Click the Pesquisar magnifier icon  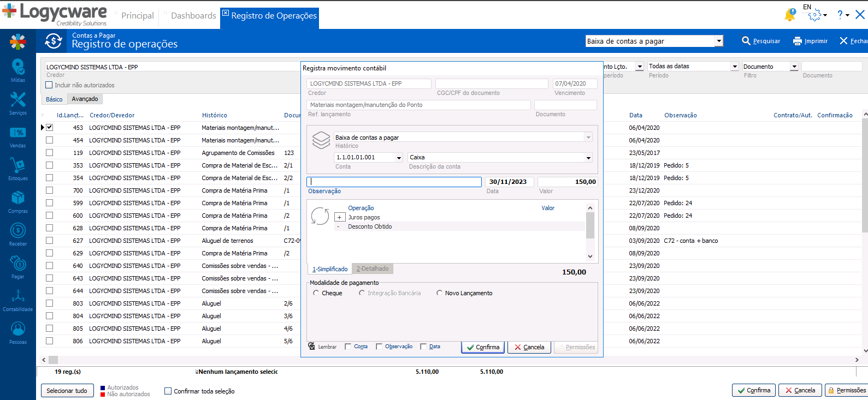(746, 41)
